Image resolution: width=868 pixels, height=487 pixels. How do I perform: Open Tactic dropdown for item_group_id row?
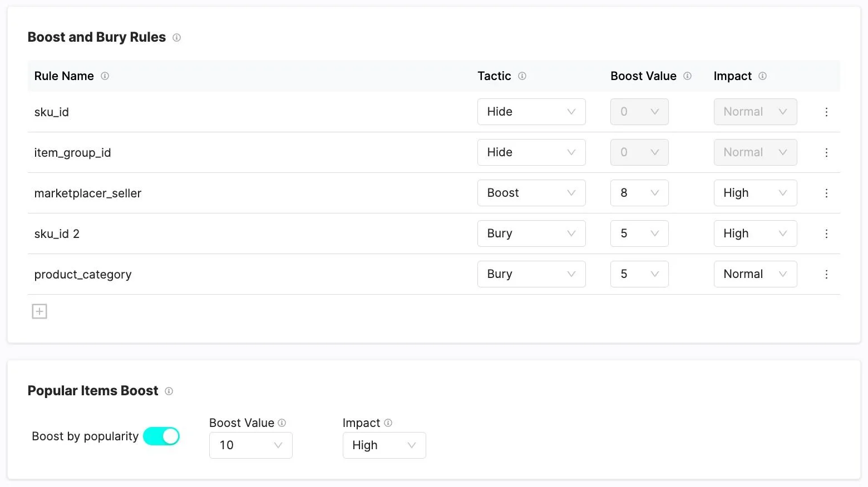point(531,152)
